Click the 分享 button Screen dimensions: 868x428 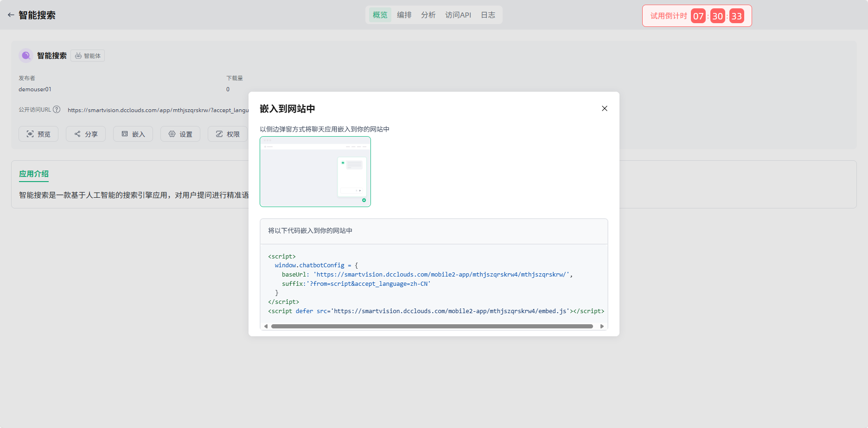coord(86,134)
